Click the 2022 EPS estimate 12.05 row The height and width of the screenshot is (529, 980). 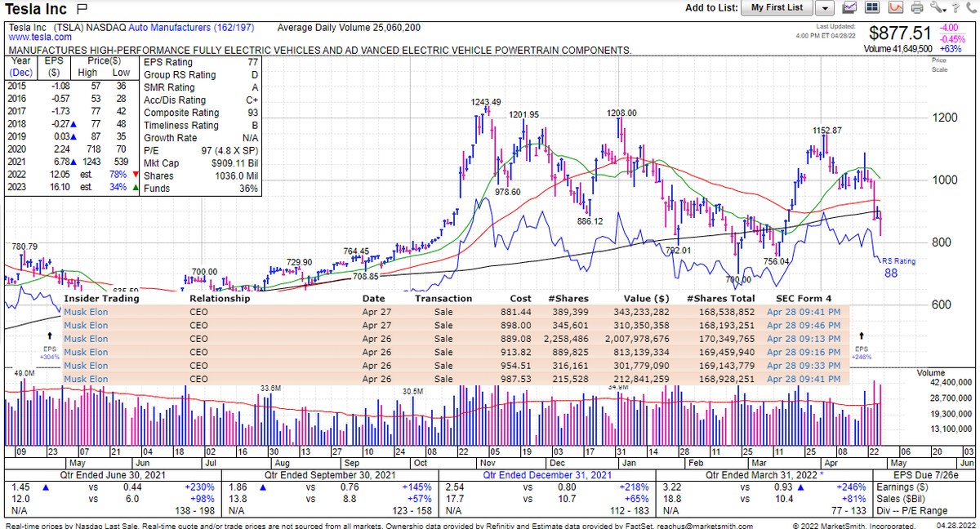tap(72, 176)
